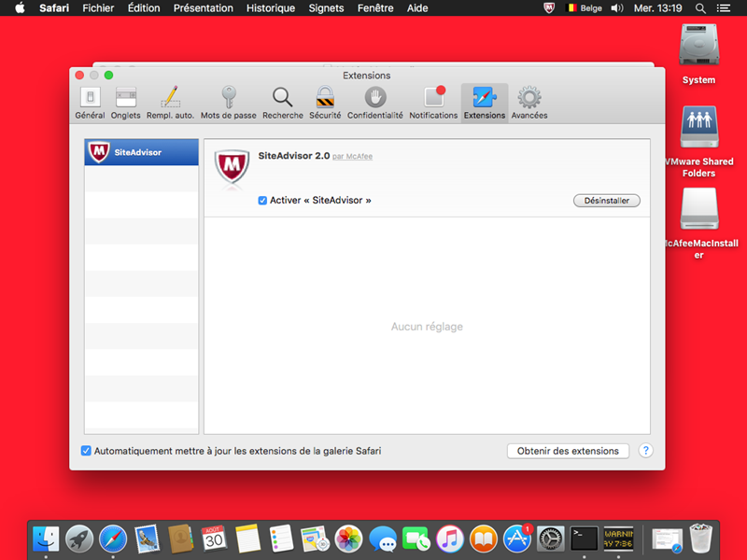Open the Aide menu

(417, 8)
